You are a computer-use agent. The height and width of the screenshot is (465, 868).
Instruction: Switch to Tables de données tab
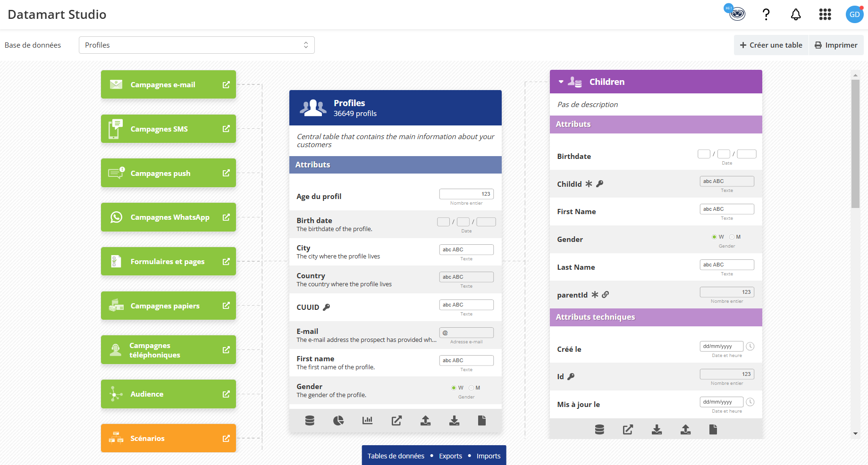click(396, 456)
